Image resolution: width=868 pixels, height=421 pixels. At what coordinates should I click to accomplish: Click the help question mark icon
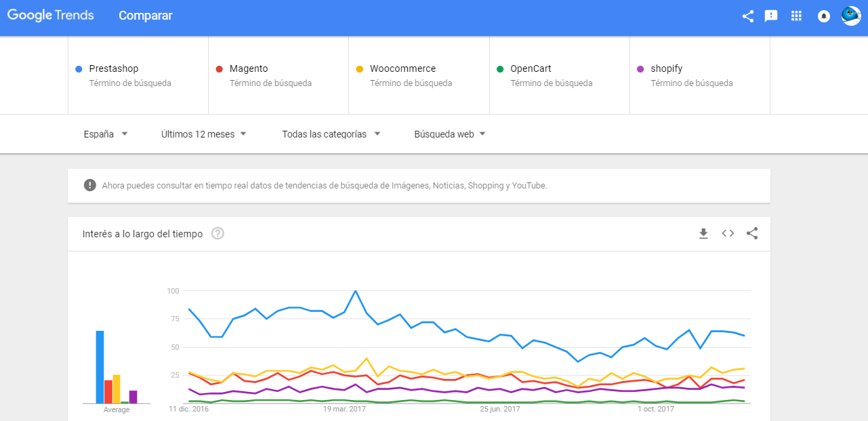(218, 234)
